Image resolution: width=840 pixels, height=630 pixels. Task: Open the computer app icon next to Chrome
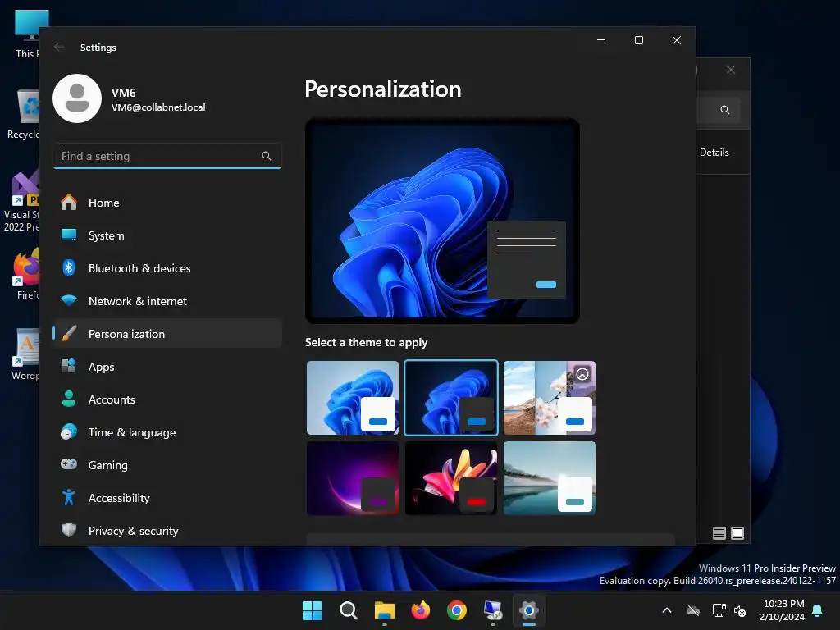(x=493, y=610)
